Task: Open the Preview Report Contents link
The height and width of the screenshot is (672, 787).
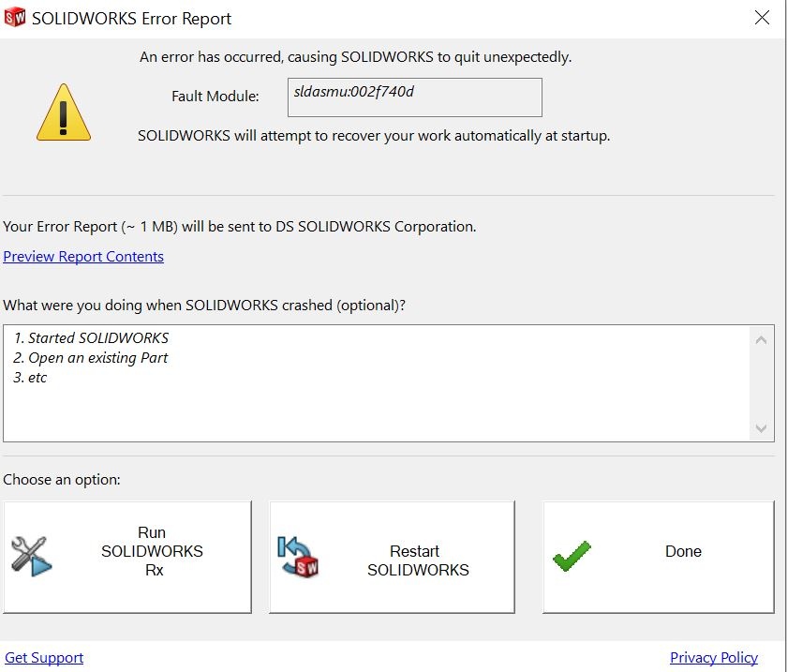Action: coord(83,257)
